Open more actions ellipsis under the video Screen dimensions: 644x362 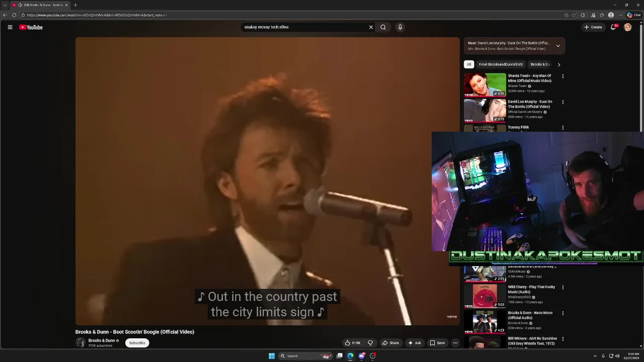point(455,343)
